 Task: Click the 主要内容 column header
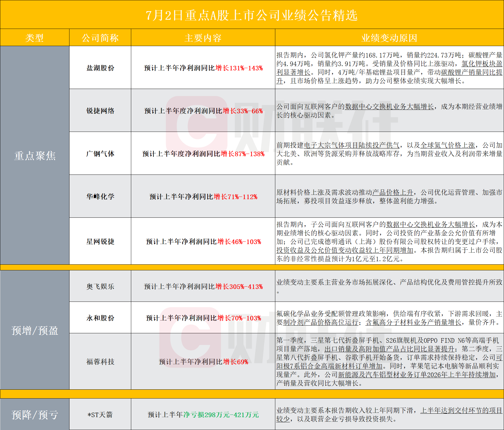tap(203, 38)
